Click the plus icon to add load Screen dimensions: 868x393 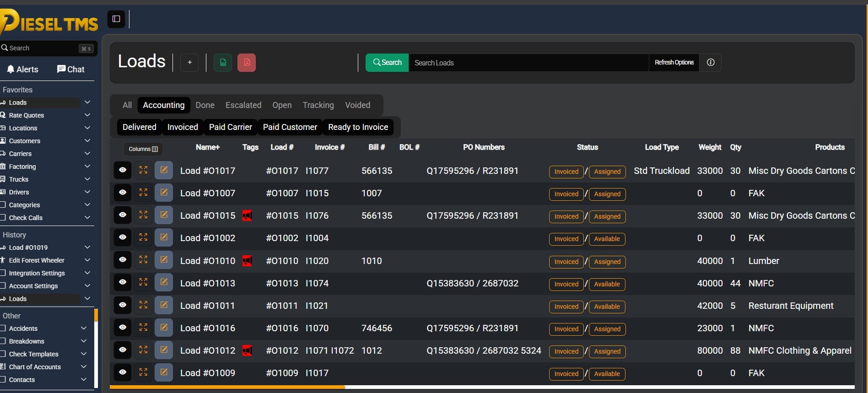click(x=189, y=63)
